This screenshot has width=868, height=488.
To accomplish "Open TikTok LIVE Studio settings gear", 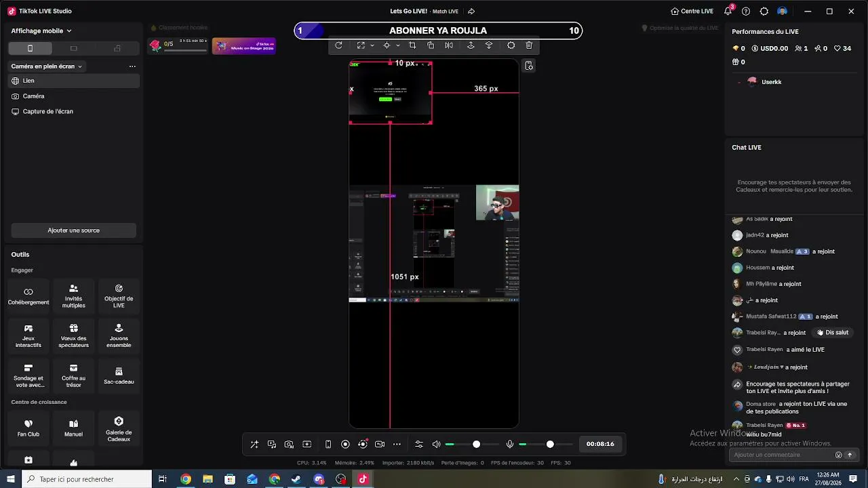I will [764, 11].
